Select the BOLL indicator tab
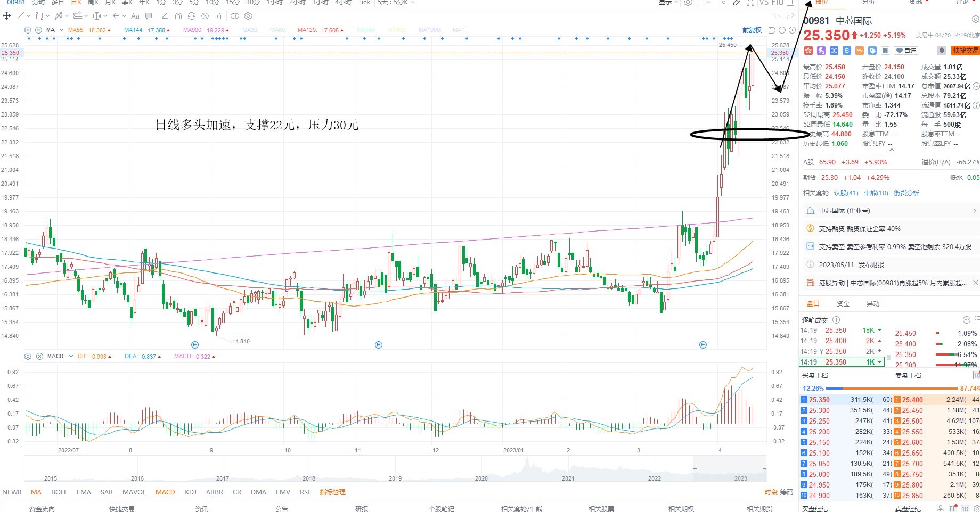The width and height of the screenshot is (980, 512). pyautogui.click(x=59, y=492)
